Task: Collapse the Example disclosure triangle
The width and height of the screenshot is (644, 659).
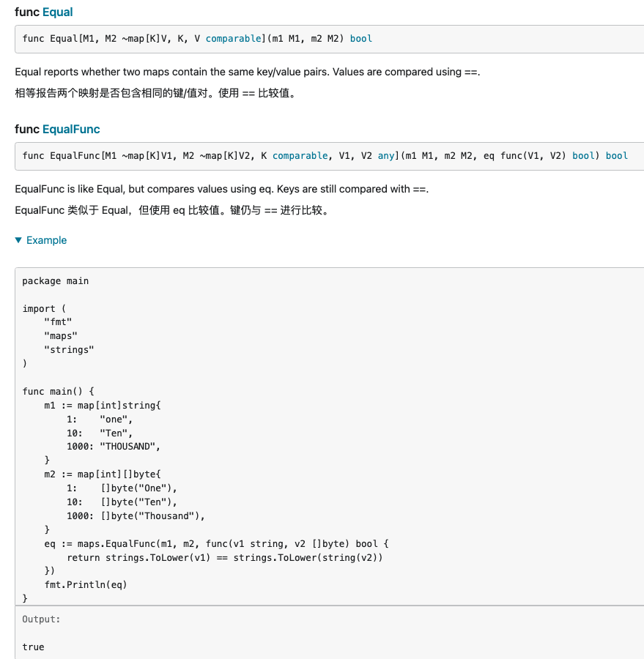Action: (x=18, y=240)
